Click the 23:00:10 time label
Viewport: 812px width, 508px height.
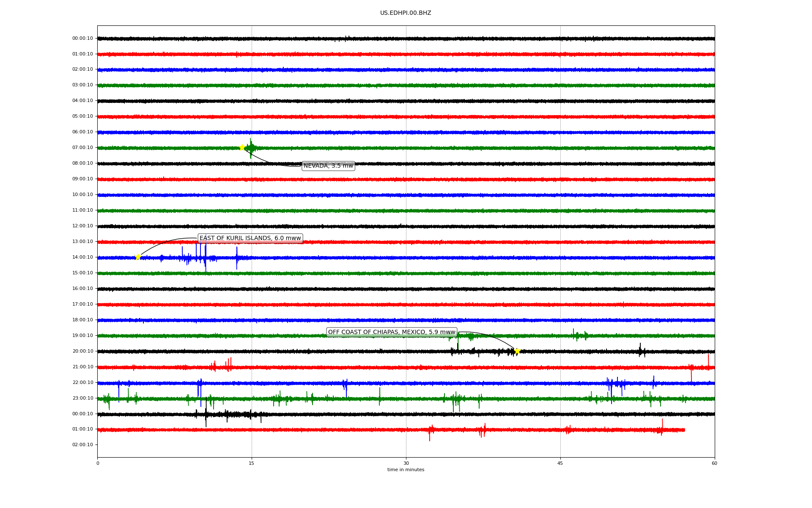click(x=82, y=398)
